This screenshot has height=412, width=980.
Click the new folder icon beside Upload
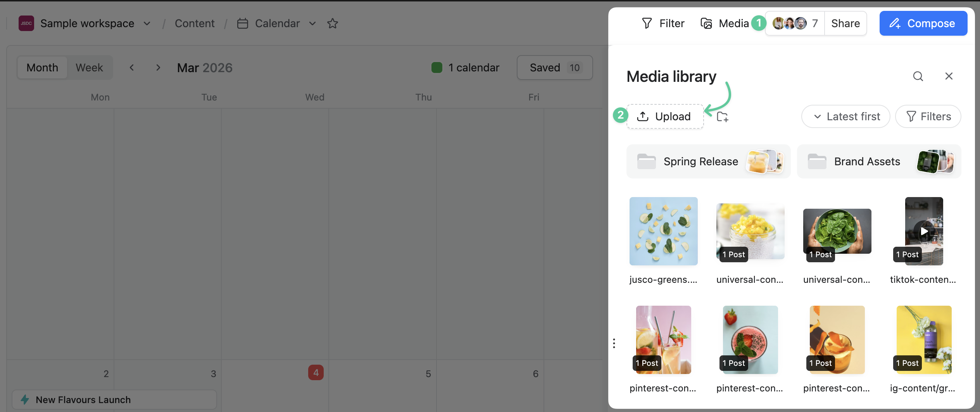coord(722,117)
